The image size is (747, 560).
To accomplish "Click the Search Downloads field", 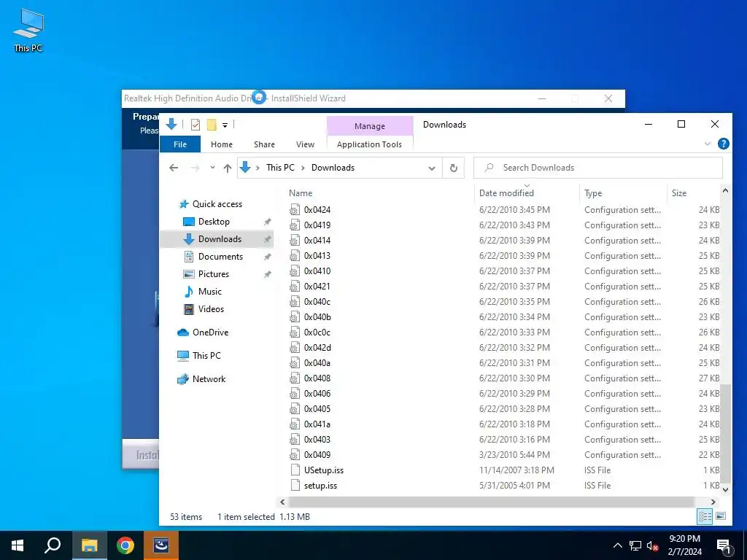I will coord(598,168).
